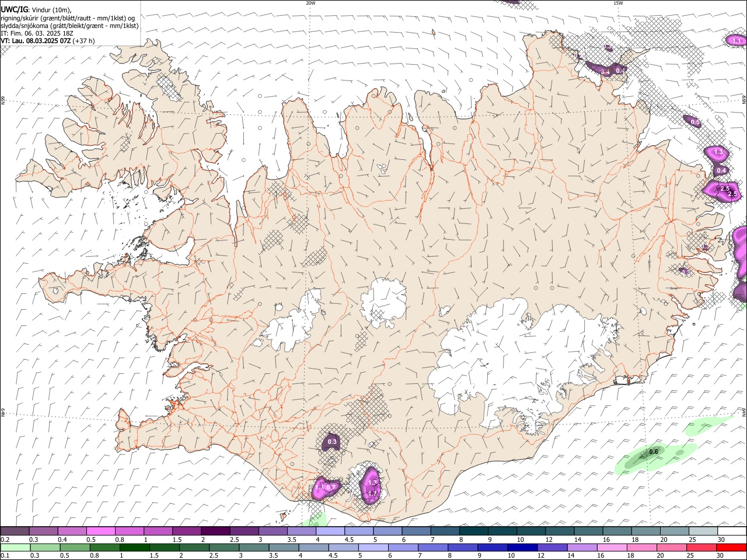
Task: Click the 0.1 label on the lower colour scale
Action: (5, 556)
